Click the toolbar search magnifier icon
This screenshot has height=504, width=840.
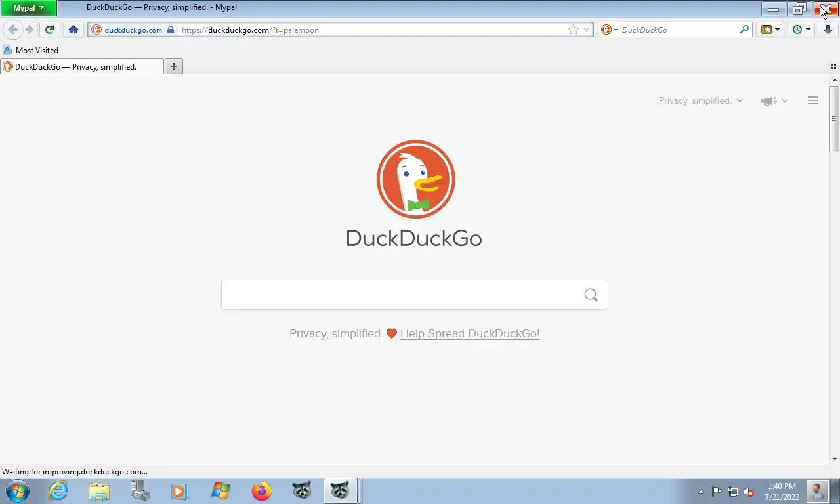tap(744, 30)
